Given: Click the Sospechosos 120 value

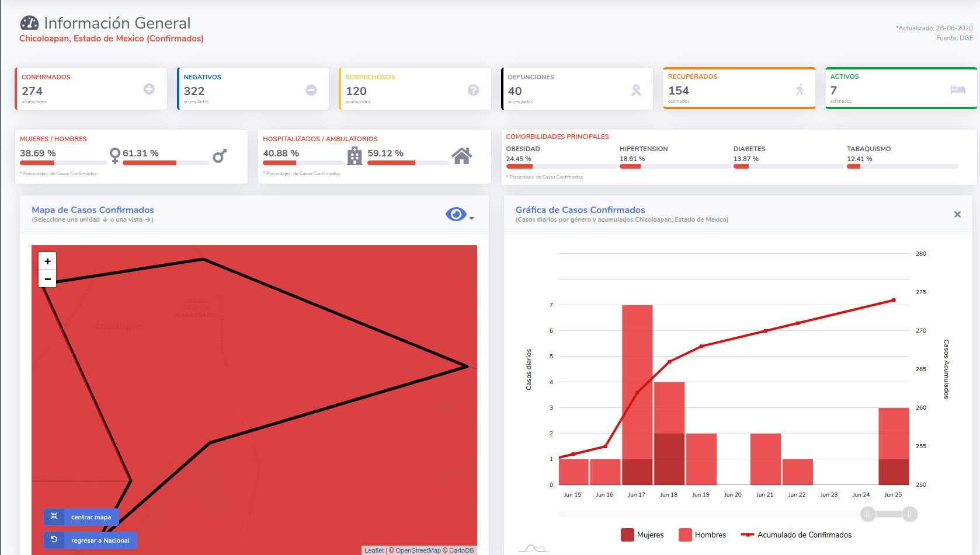Looking at the screenshot, I should click(x=356, y=91).
